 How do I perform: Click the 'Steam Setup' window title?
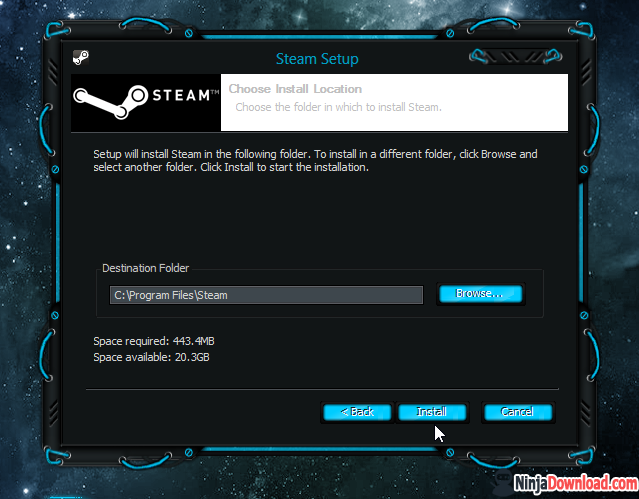click(x=317, y=59)
